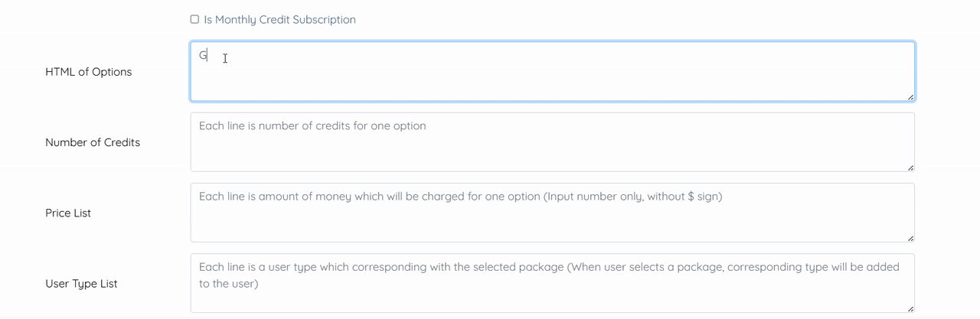Viewport: 980px width, 319px height.
Task: Click the Is Monthly Credit Subscription label
Action: [x=279, y=20]
